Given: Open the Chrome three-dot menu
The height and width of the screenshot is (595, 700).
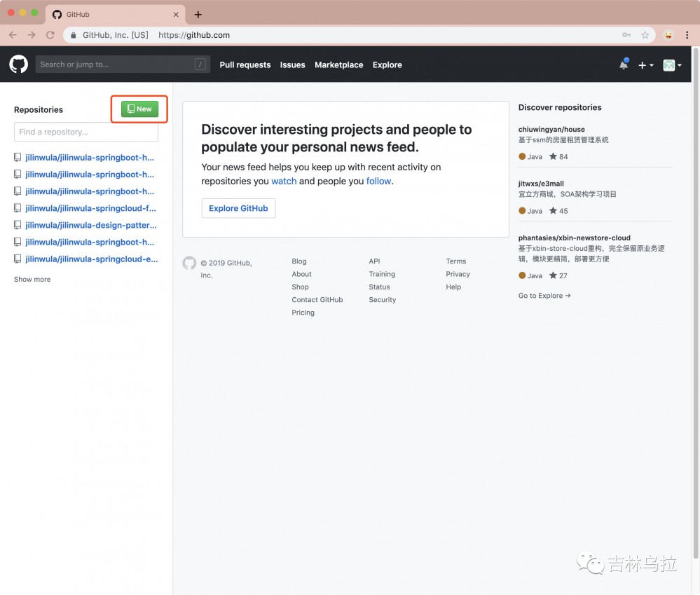Looking at the screenshot, I should tap(687, 35).
